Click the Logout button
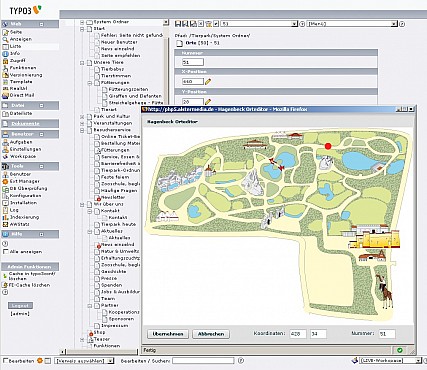The image size is (427, 370). pos(20,306)
